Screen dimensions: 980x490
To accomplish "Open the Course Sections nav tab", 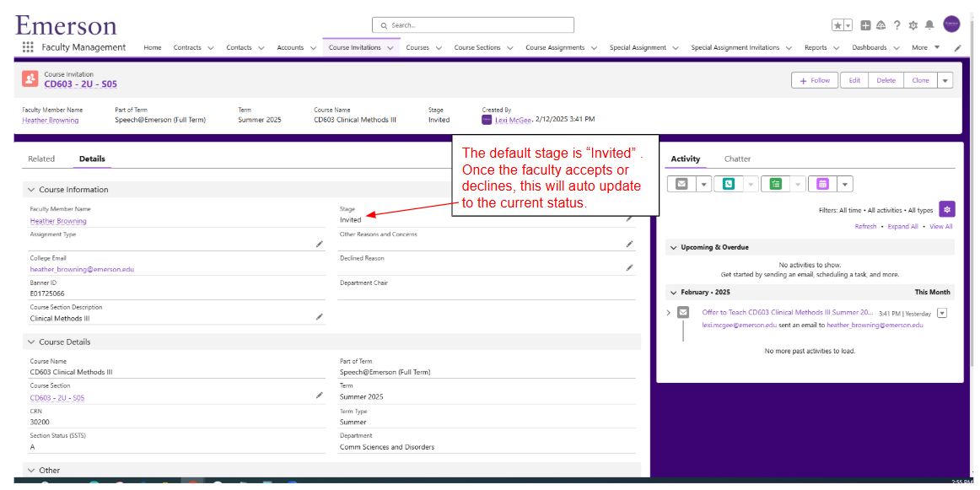I will click(x=477, y=47).
